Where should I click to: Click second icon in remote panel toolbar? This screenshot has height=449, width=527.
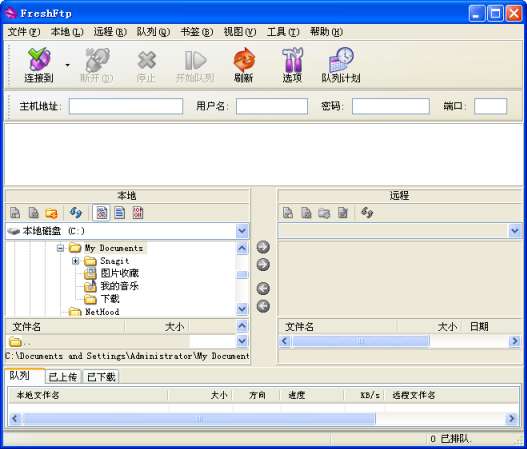(x=306, y=213)
